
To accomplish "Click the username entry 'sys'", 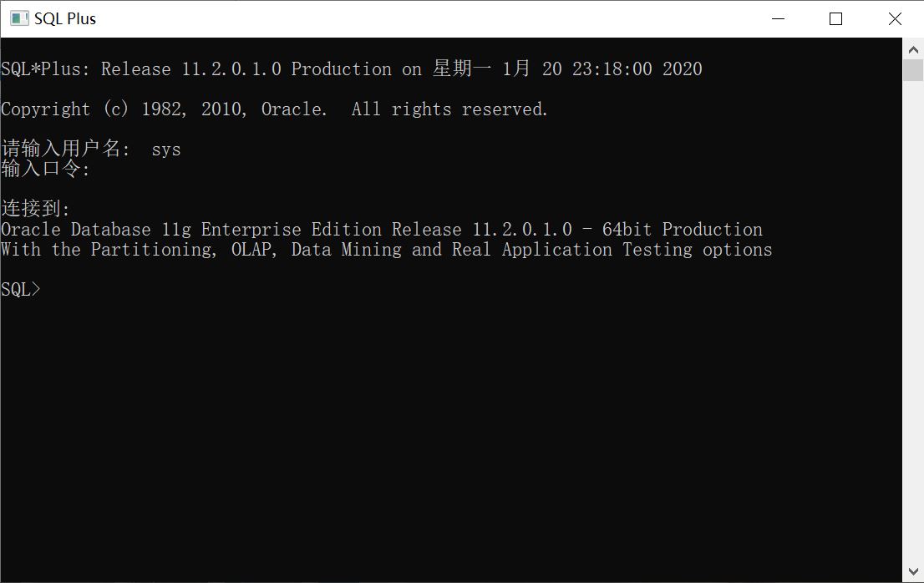I will (x=166, y=150).
